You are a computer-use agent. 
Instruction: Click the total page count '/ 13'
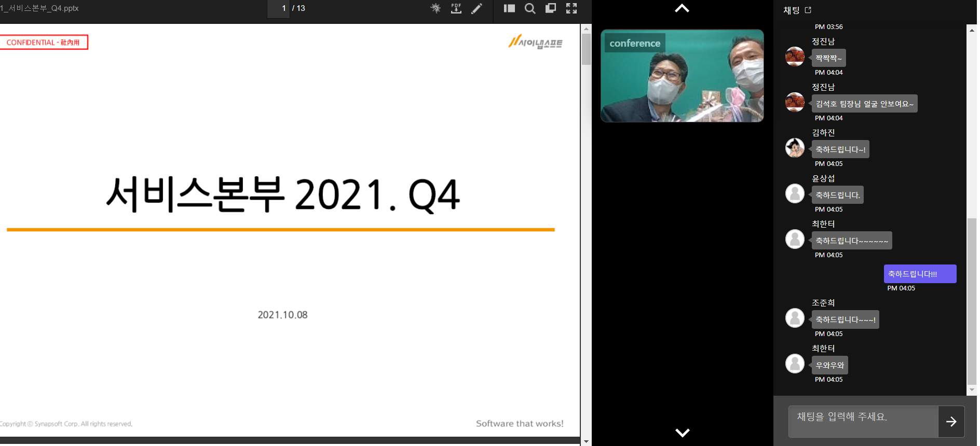click(x=298, y=8)
